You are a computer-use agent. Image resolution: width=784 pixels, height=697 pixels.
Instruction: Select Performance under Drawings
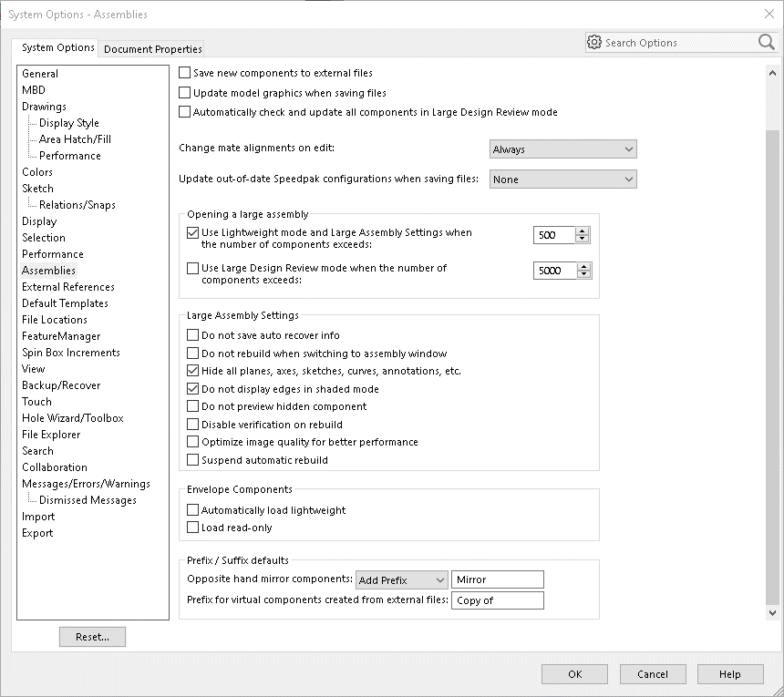[70, 156]
